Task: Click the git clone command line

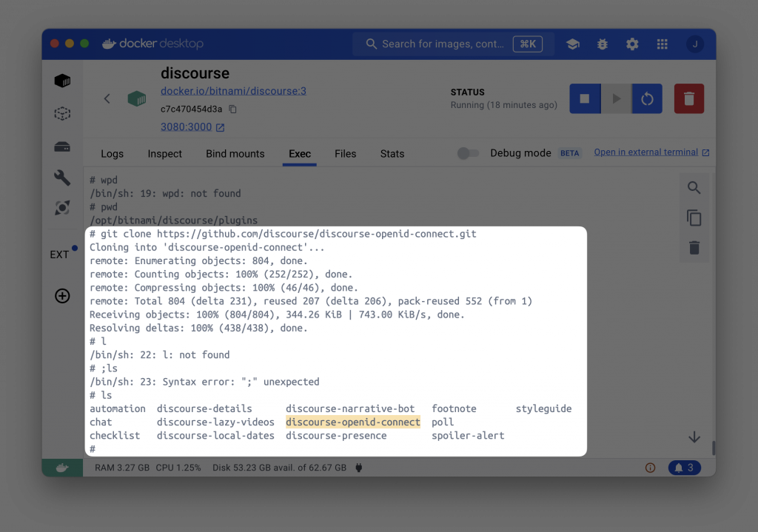Action: coord(283,234)
